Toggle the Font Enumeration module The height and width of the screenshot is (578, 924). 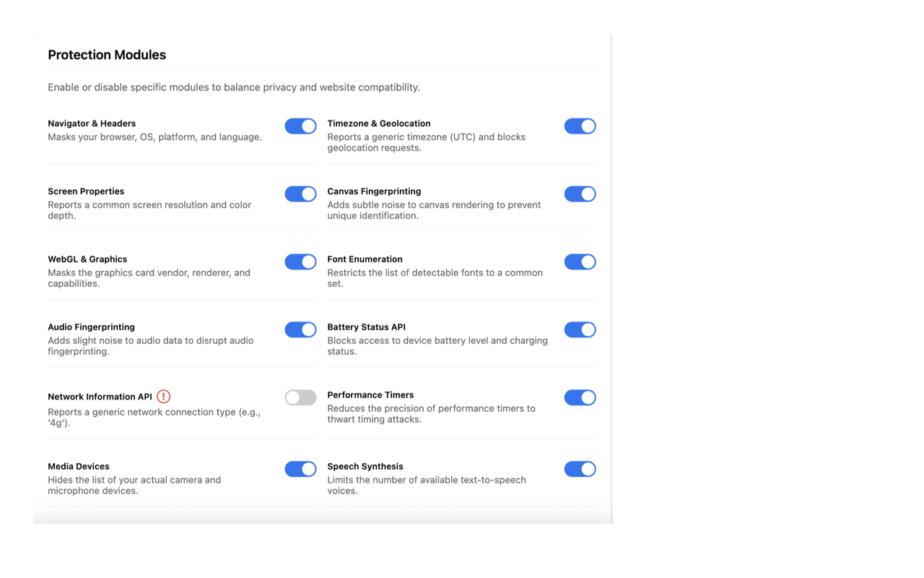(580, 262)
